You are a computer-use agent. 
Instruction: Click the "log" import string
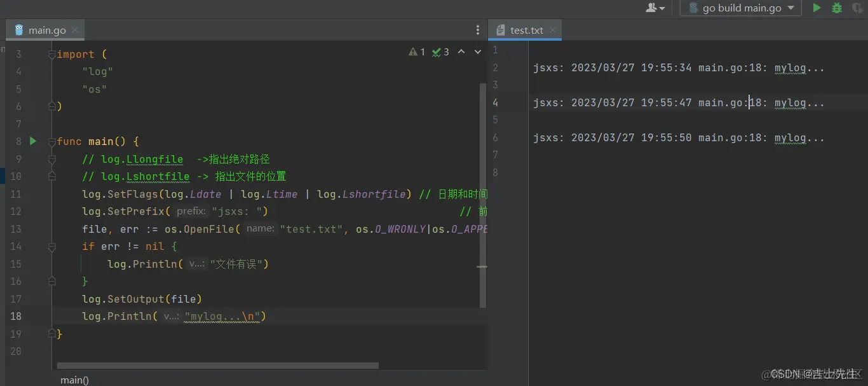(97, 72)
